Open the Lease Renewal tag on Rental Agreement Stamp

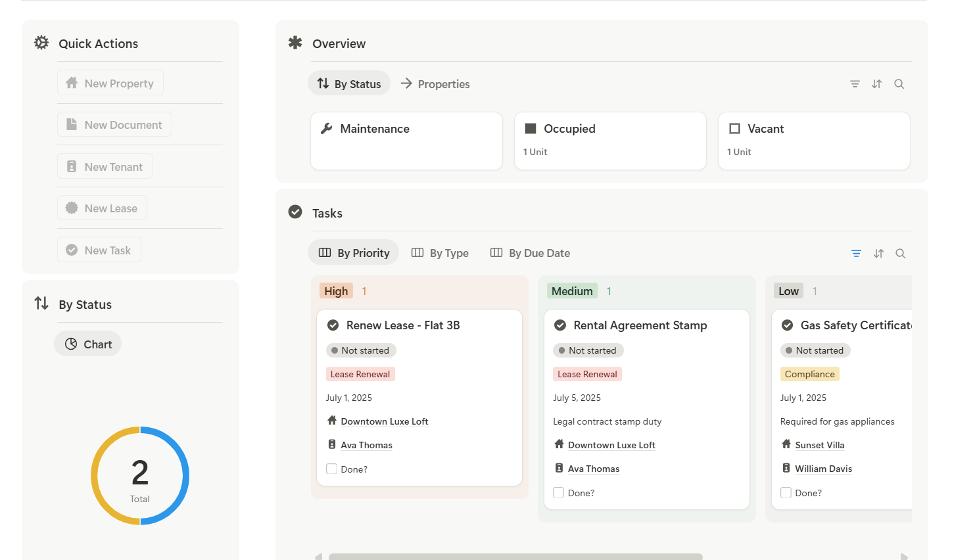(587, 374)
